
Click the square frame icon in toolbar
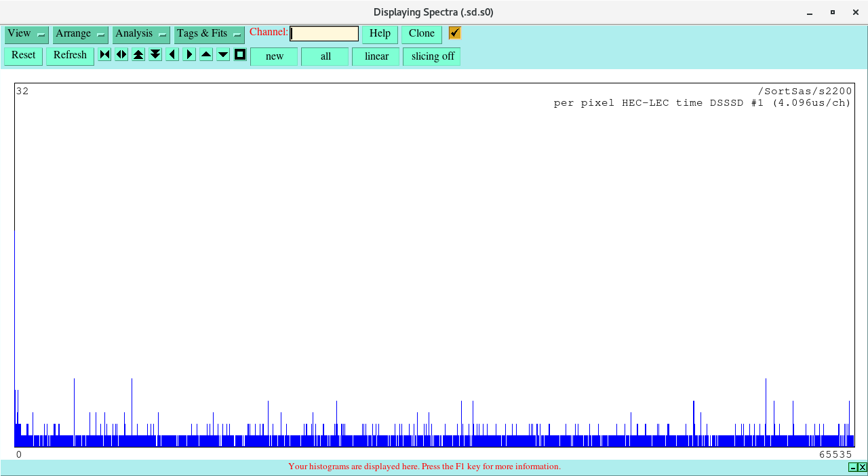click(240, 55)
